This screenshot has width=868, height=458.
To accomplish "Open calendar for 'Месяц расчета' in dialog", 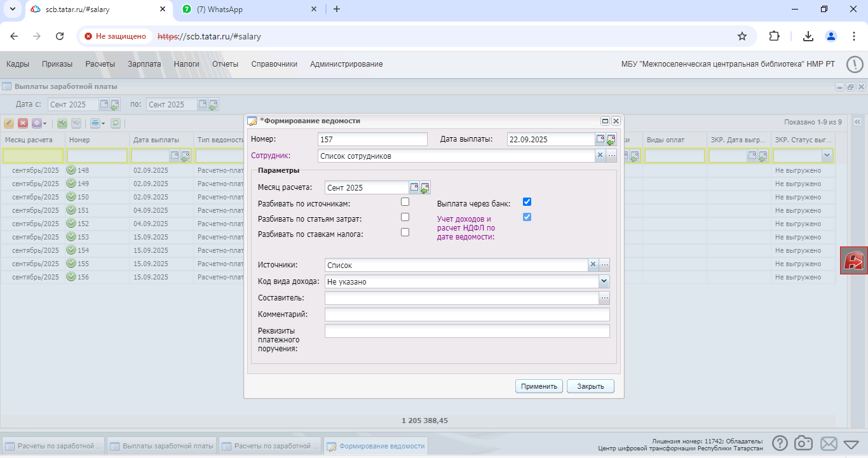I will [x=414, y=187].
